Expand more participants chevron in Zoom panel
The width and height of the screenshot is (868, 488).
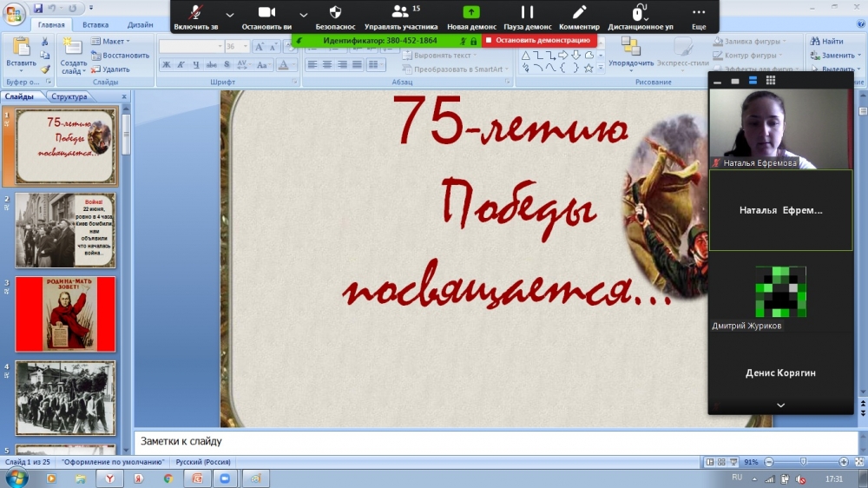tap(780, 406)
